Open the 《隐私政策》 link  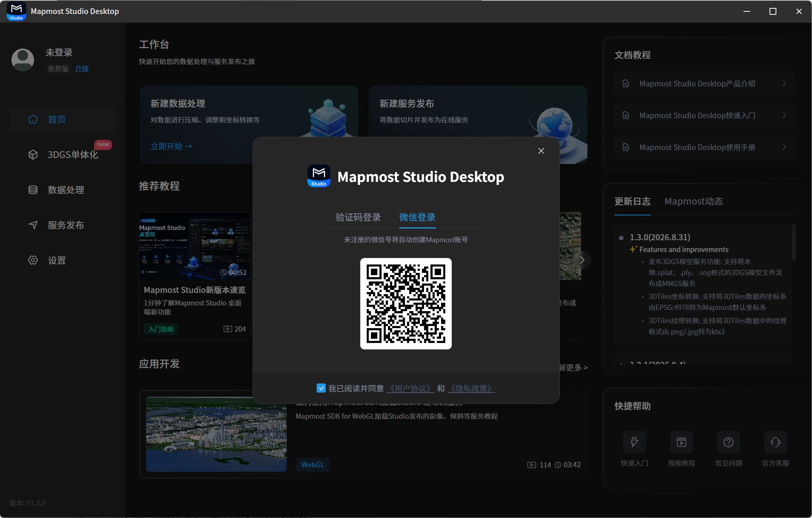(x=471, y=388)
